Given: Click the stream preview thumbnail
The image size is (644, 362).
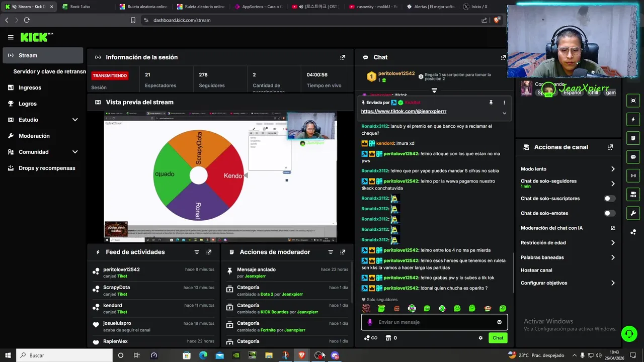Looking at the screenshot, I should click(x=220, y=177).
